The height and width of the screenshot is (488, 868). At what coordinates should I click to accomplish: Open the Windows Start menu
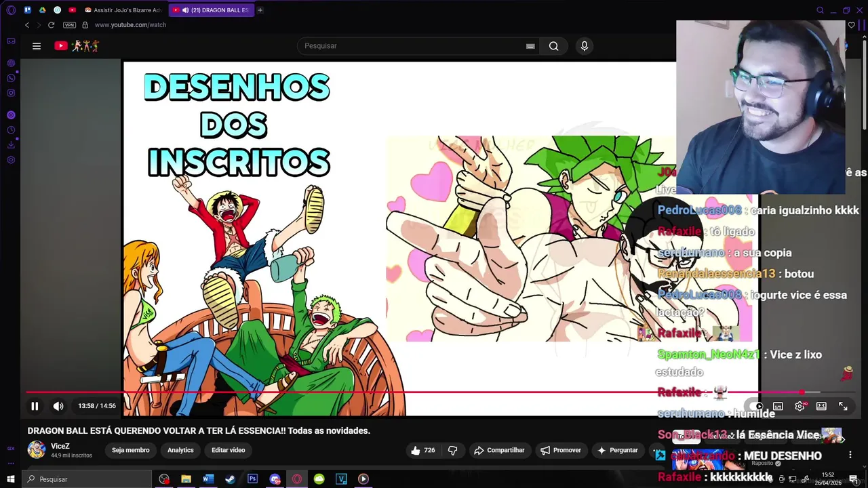click(x=11, y=479)
